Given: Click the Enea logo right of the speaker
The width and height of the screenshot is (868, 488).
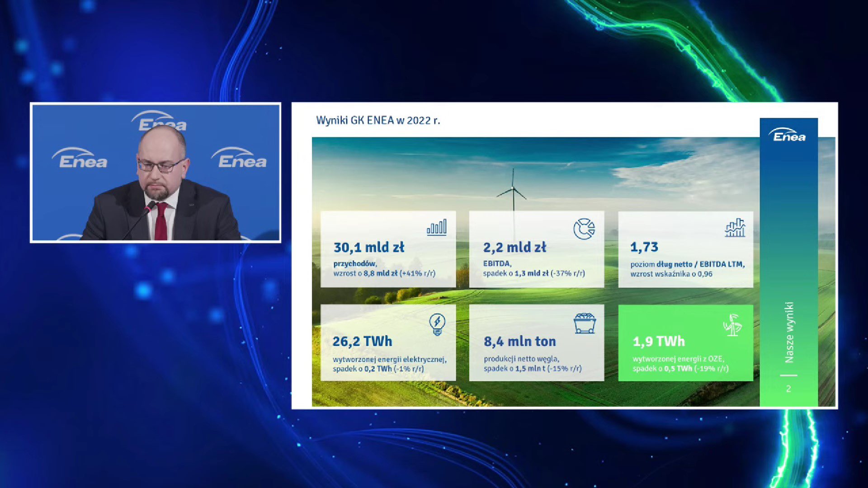Looking at the screenshot, I should (239, 158).
